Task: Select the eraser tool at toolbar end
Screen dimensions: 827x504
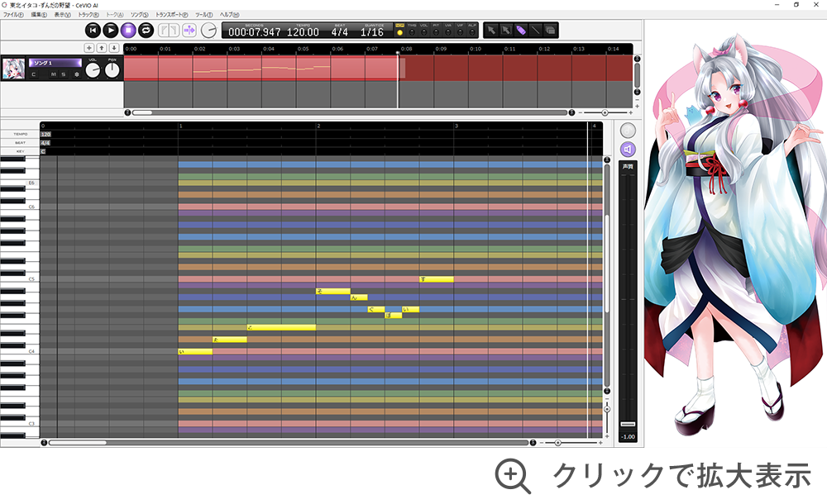Action: click(550, 31)
